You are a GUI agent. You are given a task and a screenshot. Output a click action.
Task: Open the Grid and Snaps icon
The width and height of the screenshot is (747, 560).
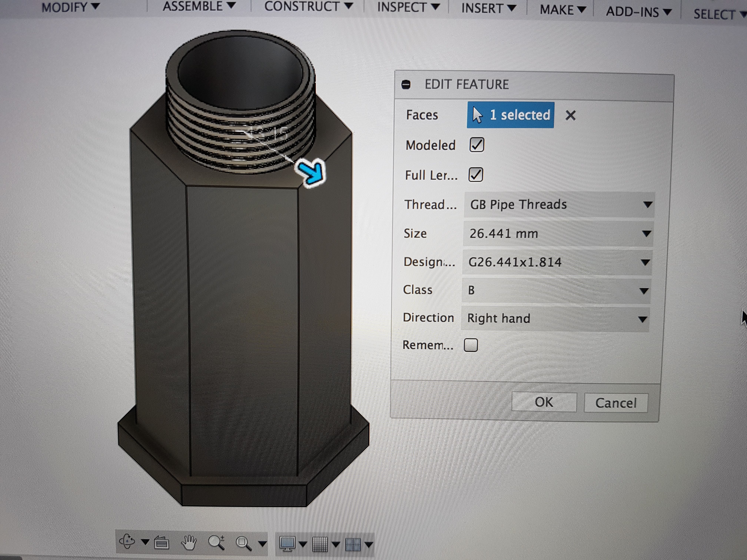pyautogui.click(x=320, y=544)
